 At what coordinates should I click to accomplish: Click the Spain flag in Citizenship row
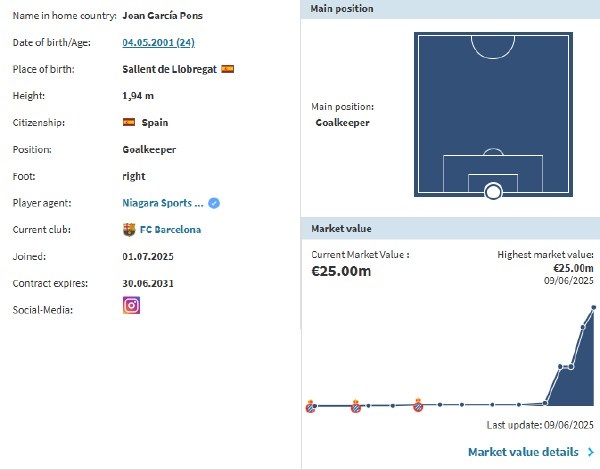coord(128,123)
